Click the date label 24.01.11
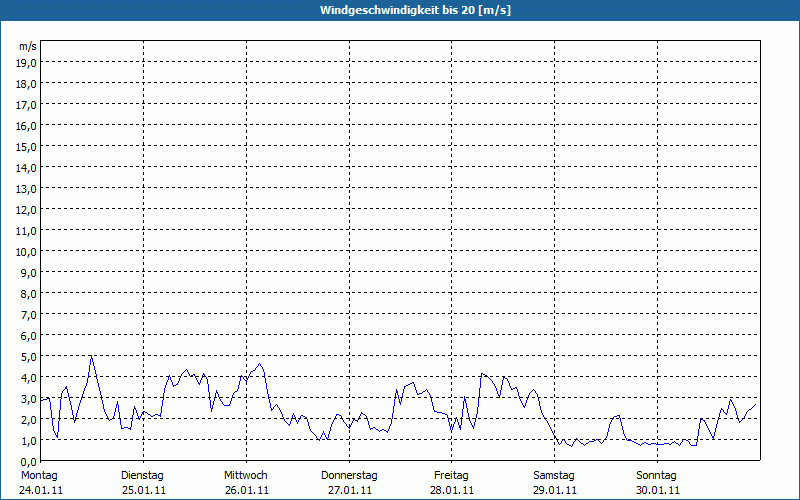 [x=41, y=491]
